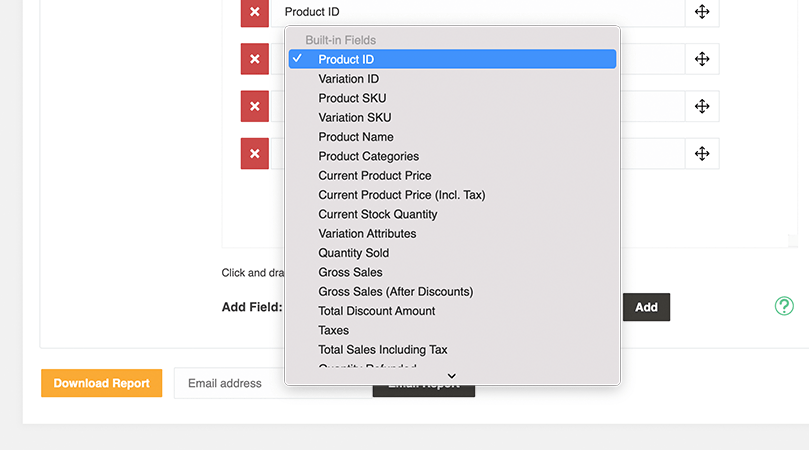Choose Variation ID from the dropdown
809x450 pixels.
(349, 79)
